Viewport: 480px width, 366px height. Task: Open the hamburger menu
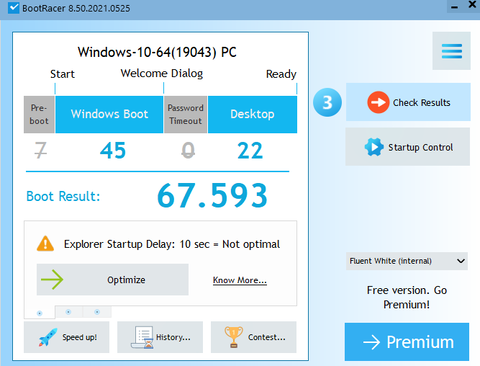pos(451,51)
